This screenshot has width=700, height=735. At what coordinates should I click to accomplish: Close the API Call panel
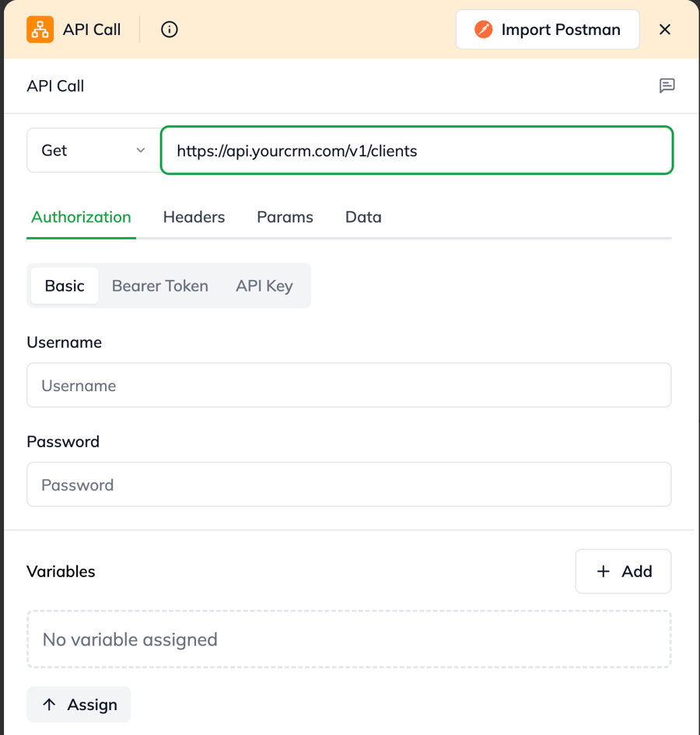click(x=665, y=30)
